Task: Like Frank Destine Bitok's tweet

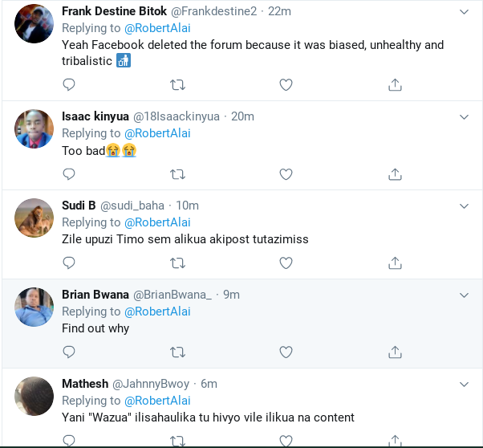Action: point(286,85)
